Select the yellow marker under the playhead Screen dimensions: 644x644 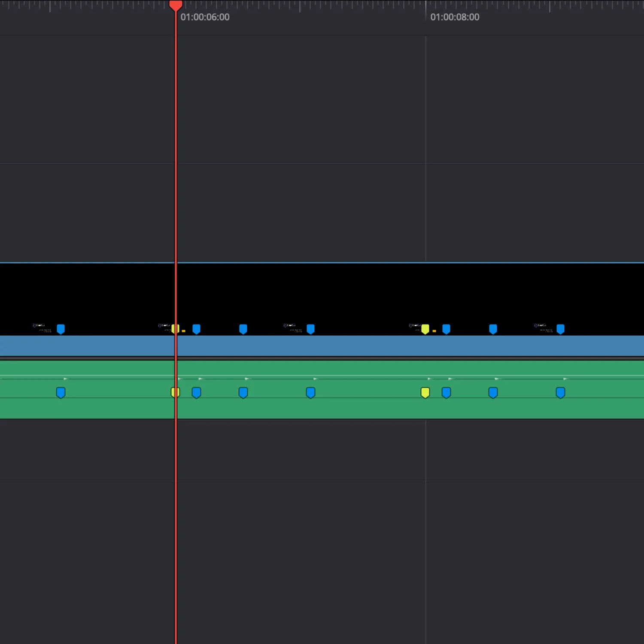pyautogui.click(x=175, y=328)
